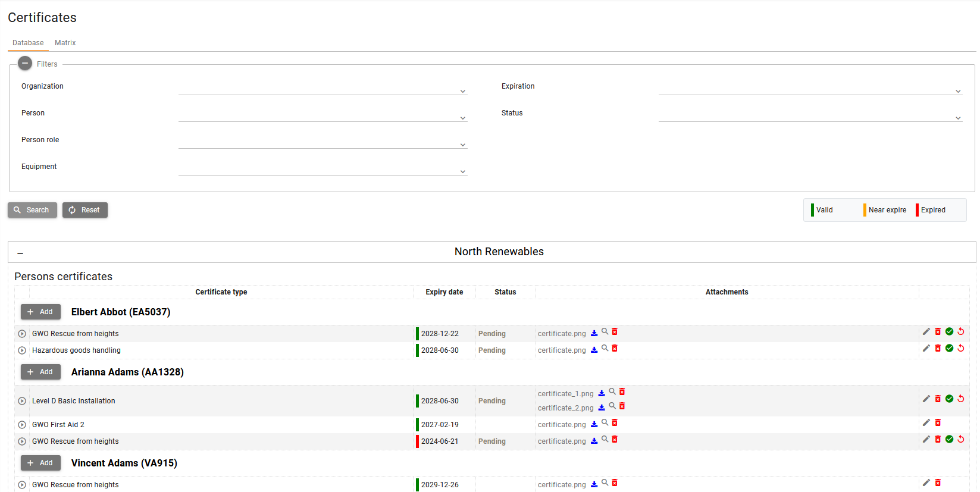Collapse the Filters panel
Viewport: 980px width, 492px height.
pyautogui.click(x=25, y=63)
